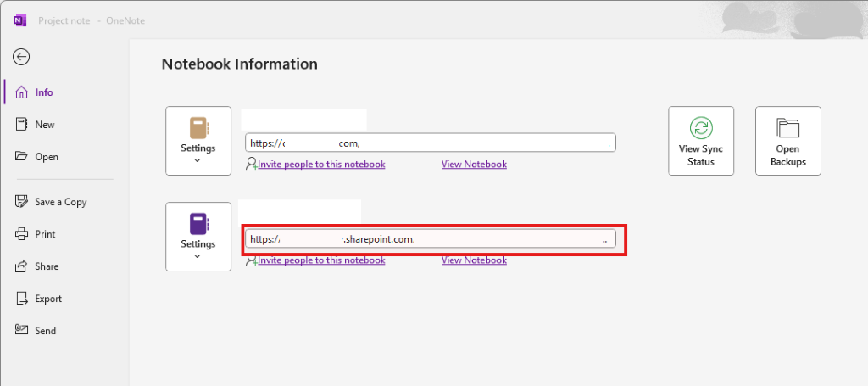Click the first notebook URL field
Viewport: 868px width, 386px height.
click(431, 143)
